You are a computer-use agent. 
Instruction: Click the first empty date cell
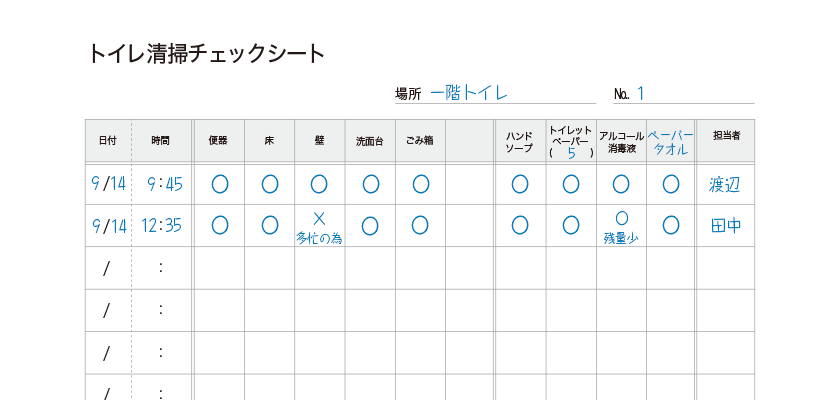pos(107,268)
